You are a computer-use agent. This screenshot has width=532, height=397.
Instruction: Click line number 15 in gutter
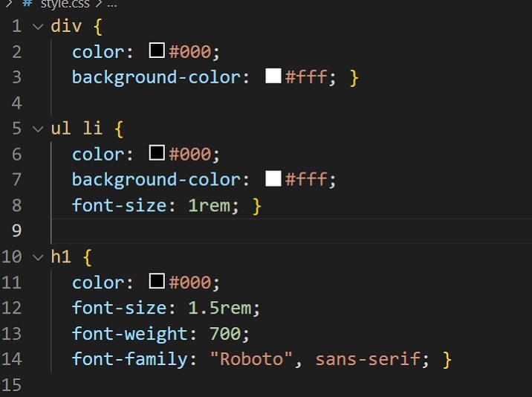click(x=13, y=385)
